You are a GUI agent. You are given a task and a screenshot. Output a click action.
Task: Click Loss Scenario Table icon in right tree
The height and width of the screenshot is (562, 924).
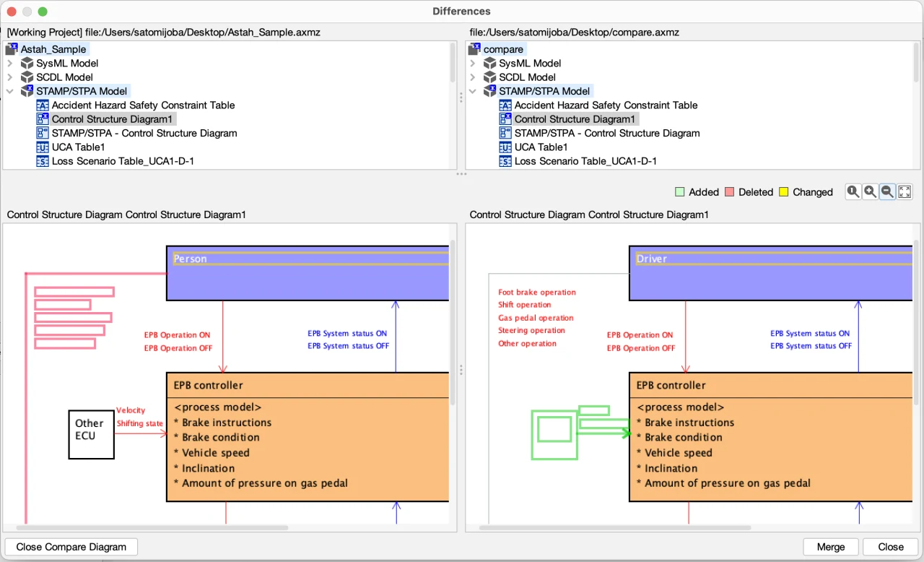pos(505,161)
